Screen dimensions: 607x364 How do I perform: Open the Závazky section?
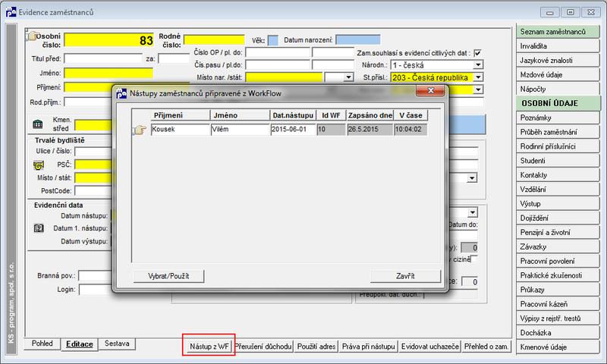pyautogui.click(x=558, y=246)
